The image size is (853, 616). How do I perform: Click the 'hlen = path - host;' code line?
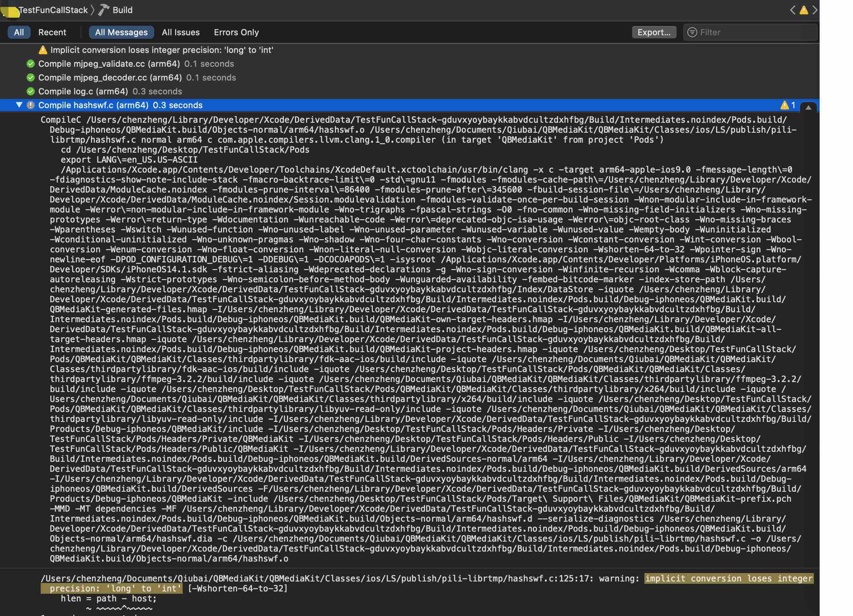[x=109, y=598]
